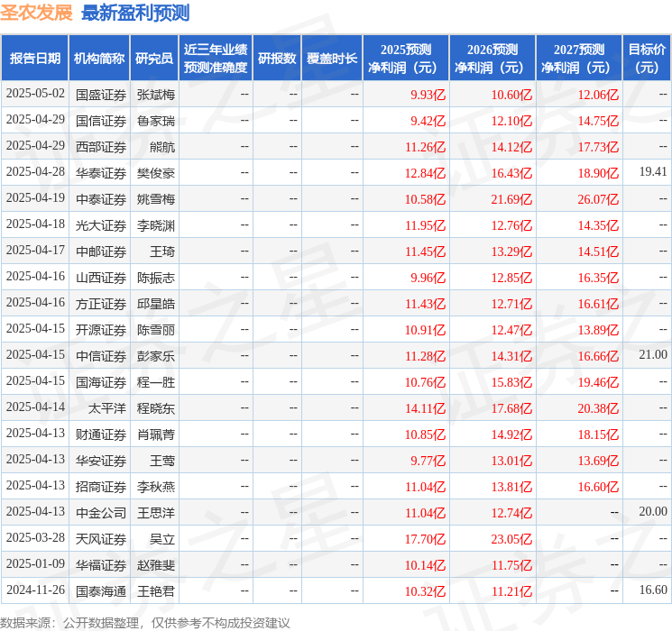
Task: Click the 2024-11-26 report date cell
Action: 35,590
